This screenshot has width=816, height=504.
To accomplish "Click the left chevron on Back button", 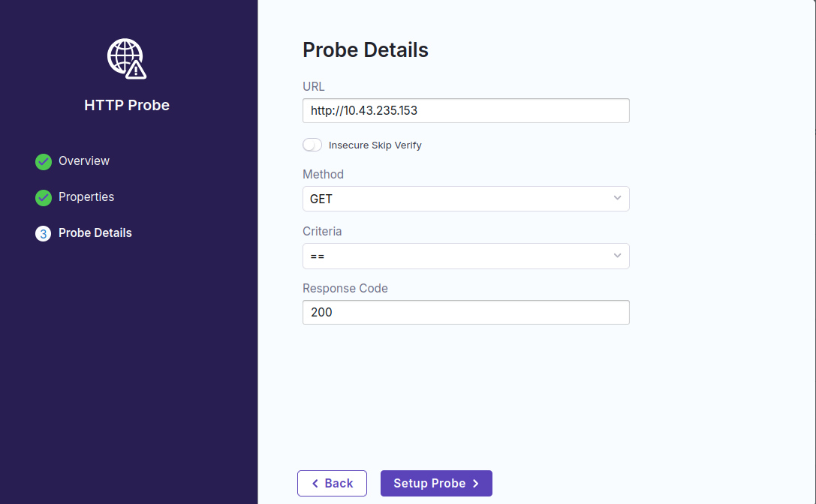I will pos(315,484).
